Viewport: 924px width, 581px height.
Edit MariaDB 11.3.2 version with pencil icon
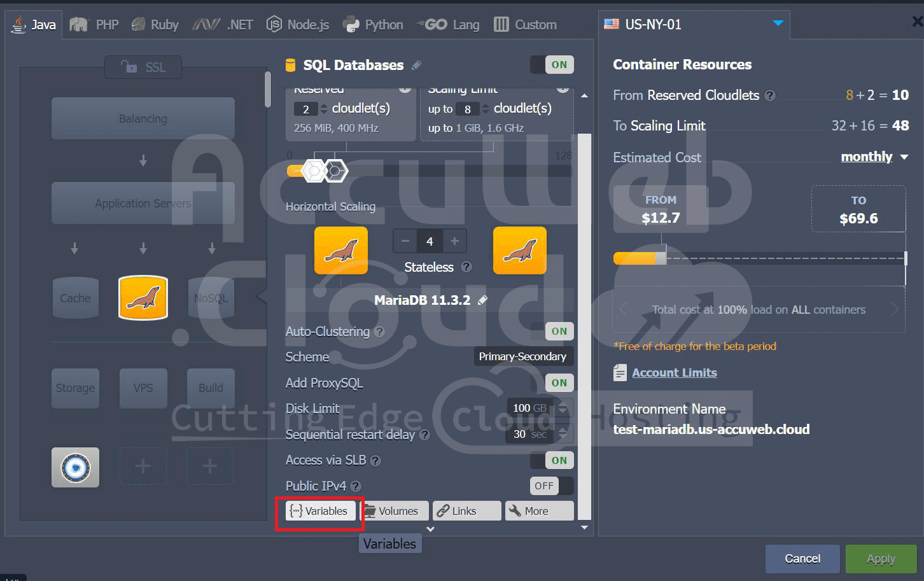tap(483, 300)
